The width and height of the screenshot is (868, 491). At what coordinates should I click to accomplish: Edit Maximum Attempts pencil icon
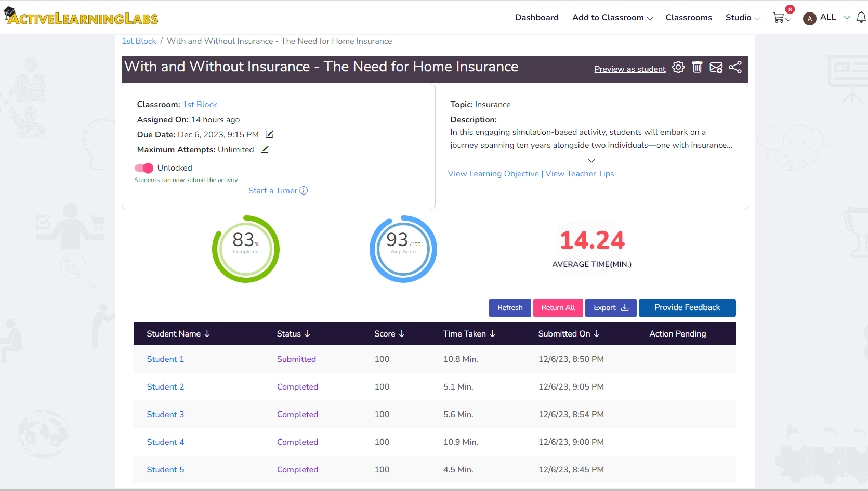265,149
